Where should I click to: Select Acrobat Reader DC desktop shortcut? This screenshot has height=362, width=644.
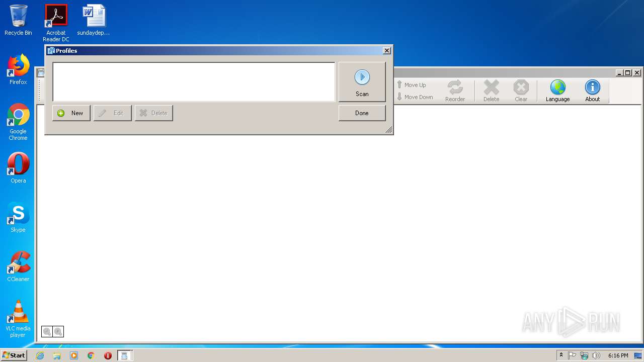(x=56, y=23)
